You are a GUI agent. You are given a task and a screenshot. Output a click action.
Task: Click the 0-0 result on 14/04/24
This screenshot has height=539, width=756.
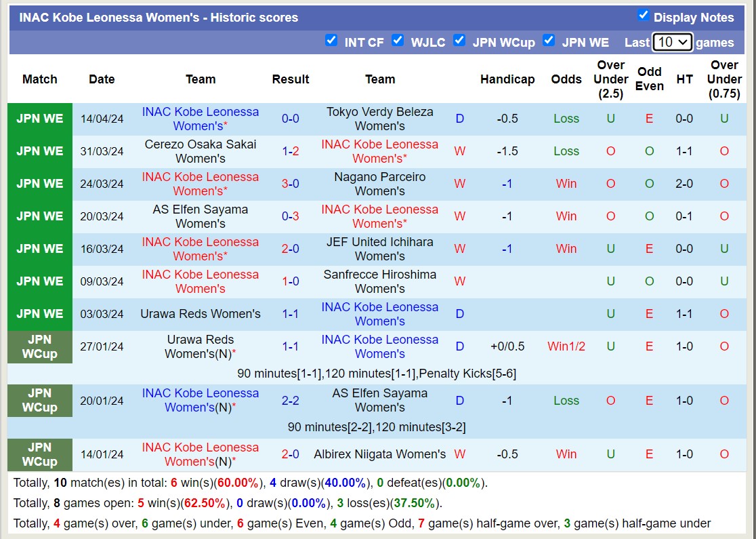pyautogui.click(x=291, y=119)
